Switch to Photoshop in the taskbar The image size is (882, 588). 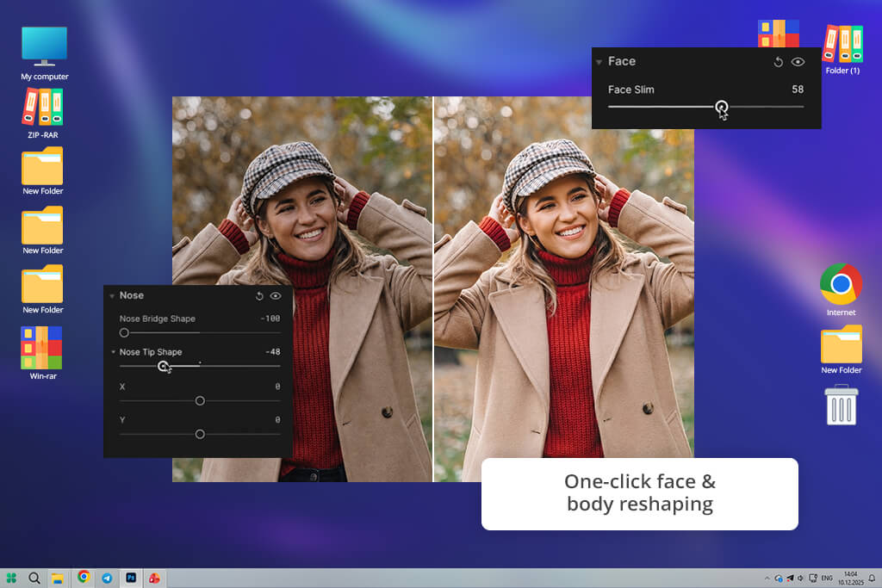click(131, 578)
